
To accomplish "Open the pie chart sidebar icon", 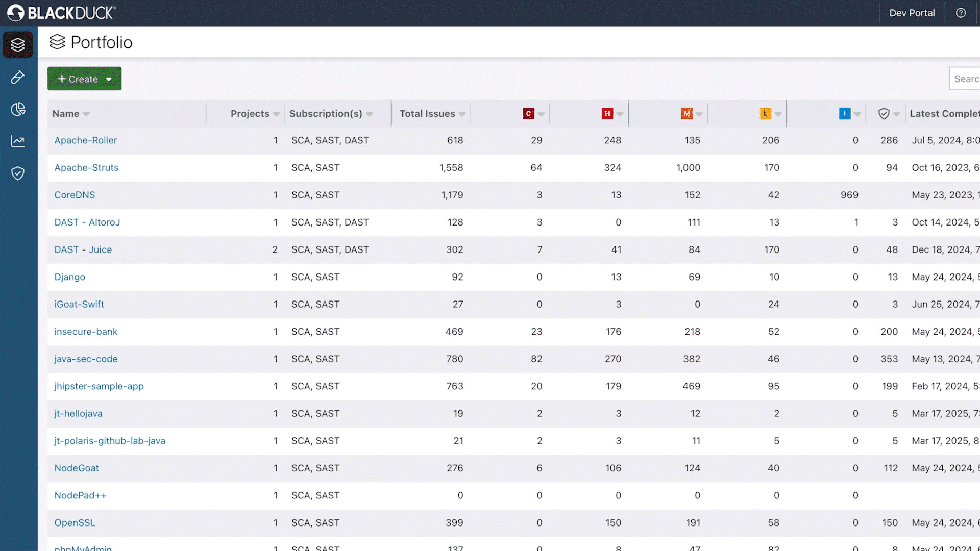I will click(x=18, y=109).
